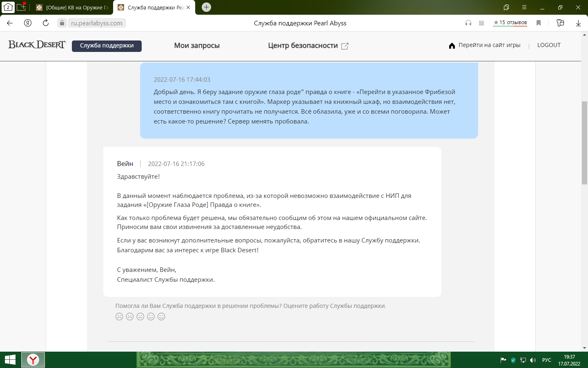The image size is (588, 368).
Task: Open the browser downloads panel
Action: pyautogui.click(x=578, y=23)
